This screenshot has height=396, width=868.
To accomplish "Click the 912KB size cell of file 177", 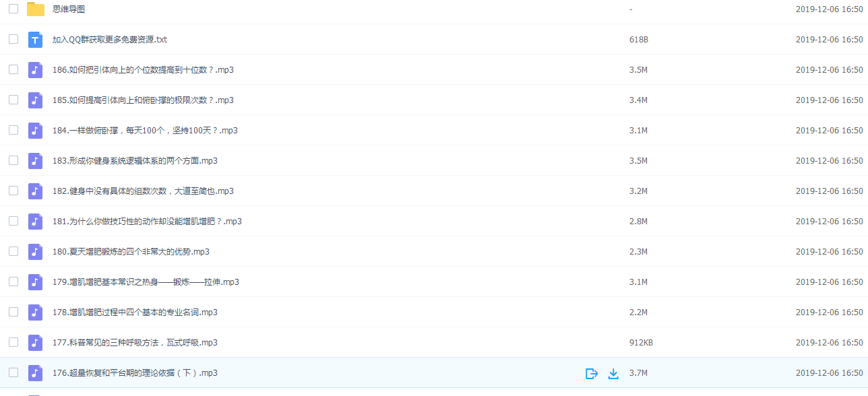I will 641,343.
